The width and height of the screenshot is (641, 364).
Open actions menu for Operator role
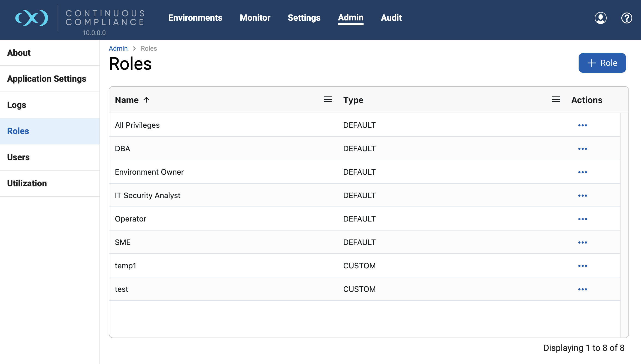tap(582, 219)
